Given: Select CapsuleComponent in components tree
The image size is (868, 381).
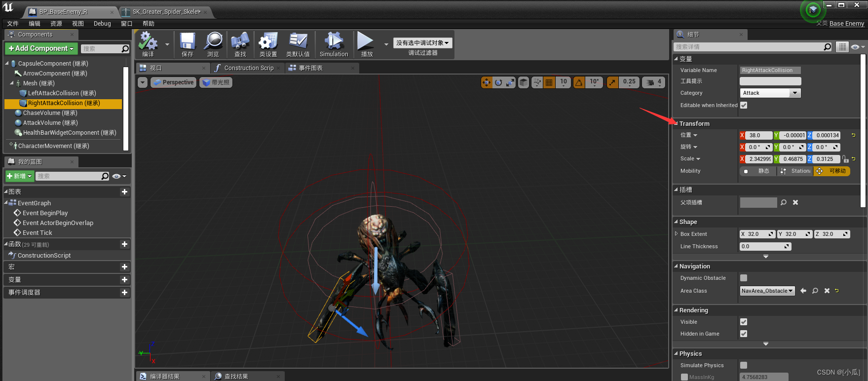Looking at the screenshot, I should point(53,64).
